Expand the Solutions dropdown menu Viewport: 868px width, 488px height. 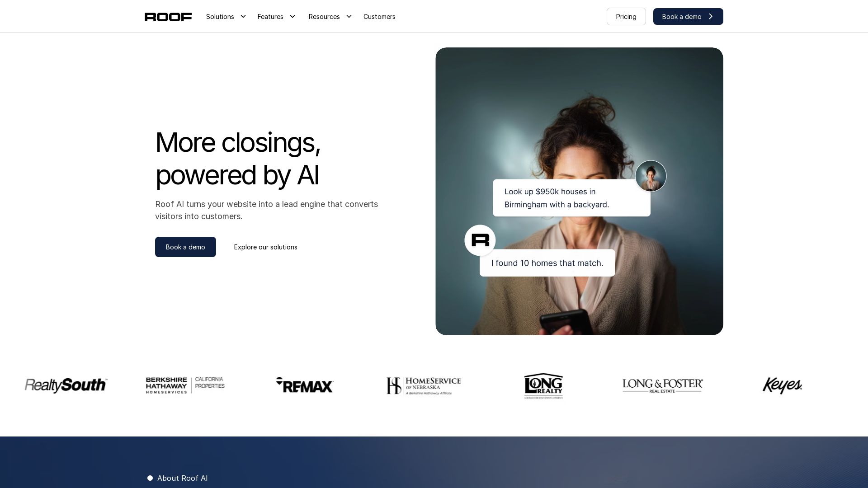226,17
